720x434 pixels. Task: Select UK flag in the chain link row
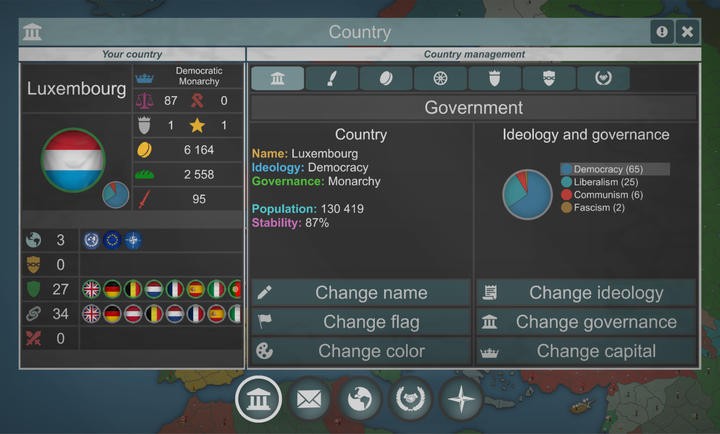point(91,314)
